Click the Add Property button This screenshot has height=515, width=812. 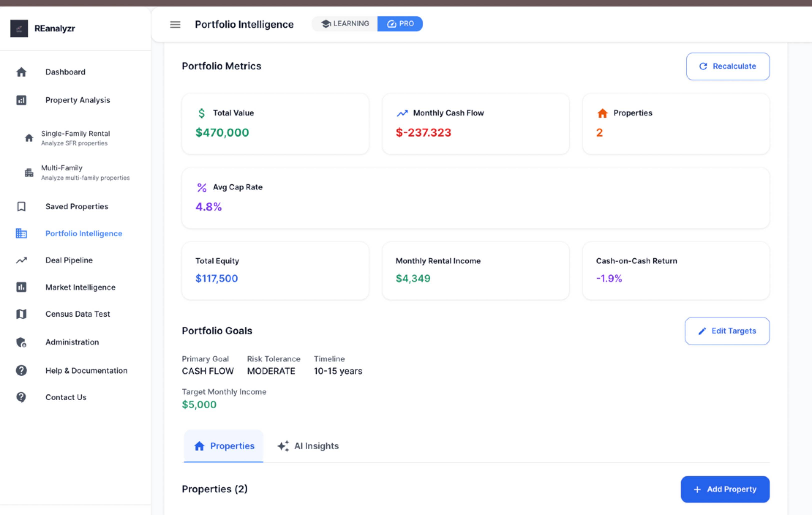click(x=725, y=489)
